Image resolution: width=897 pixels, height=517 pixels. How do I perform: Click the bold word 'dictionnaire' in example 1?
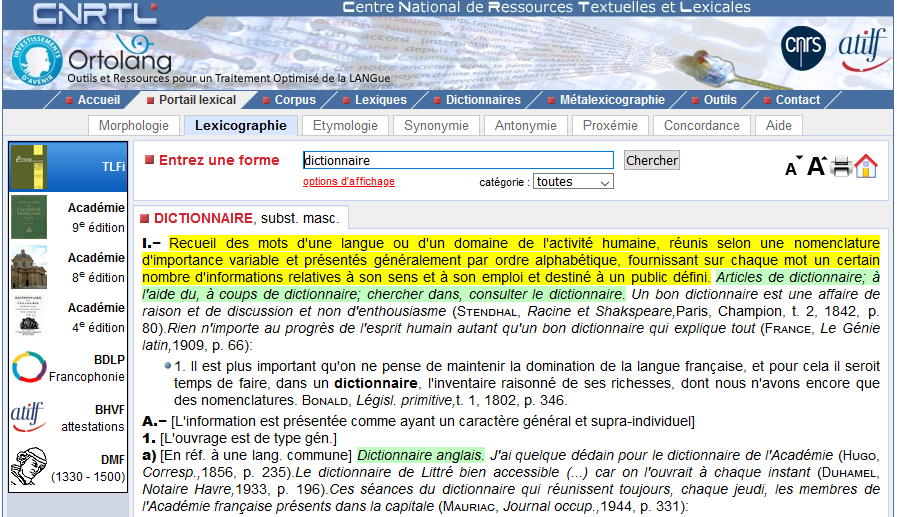click(376, 383)
